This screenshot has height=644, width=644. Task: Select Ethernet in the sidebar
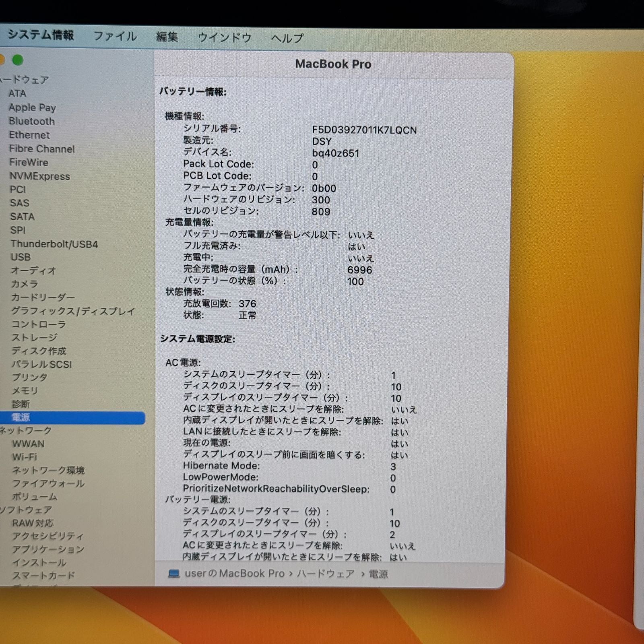coord(29,135)
